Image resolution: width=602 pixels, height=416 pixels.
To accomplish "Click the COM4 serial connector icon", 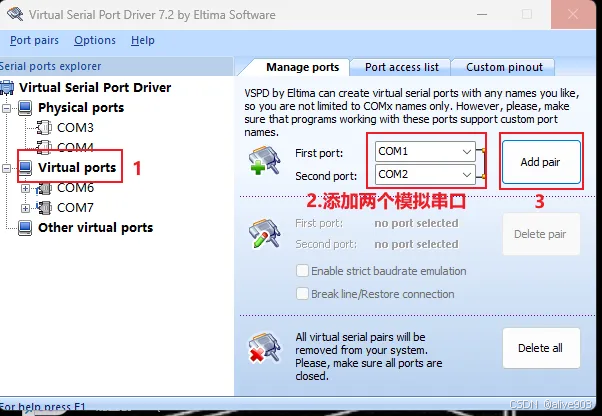I will pos(44,146).
